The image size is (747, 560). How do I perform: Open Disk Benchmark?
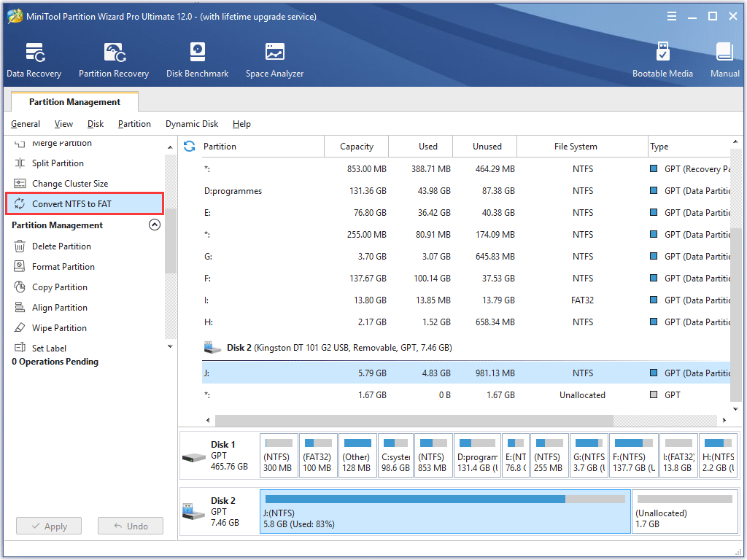click(197, 60)
